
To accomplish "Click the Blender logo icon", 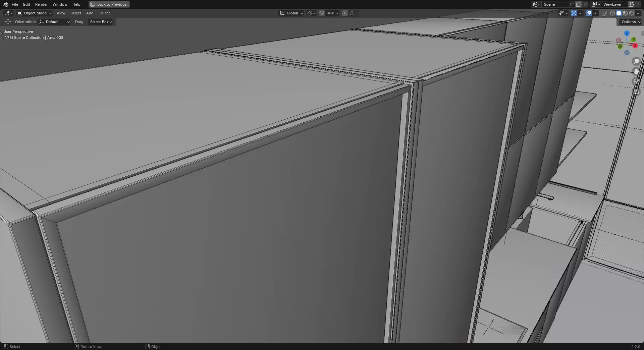I will tap(6, 4).
